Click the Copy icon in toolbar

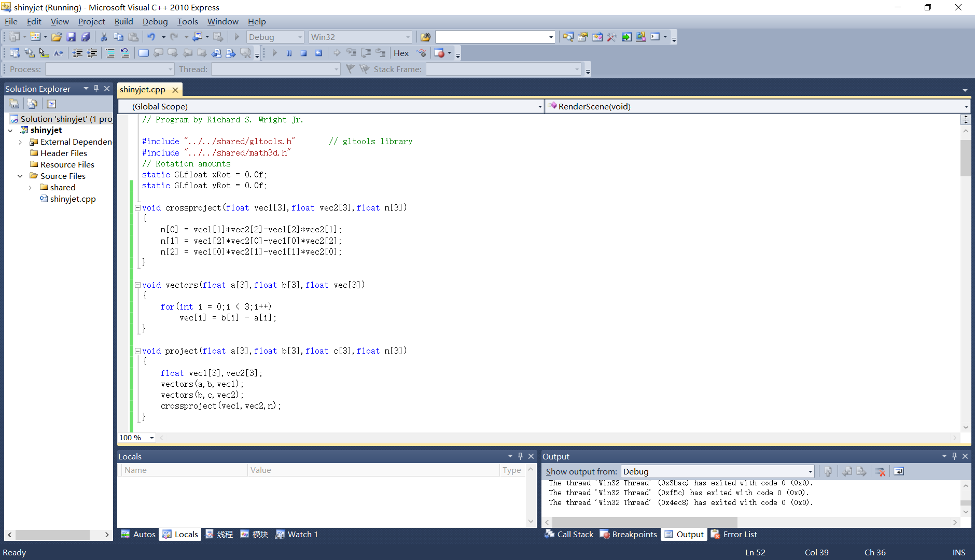pyautogui.click(x=118, y=37)
